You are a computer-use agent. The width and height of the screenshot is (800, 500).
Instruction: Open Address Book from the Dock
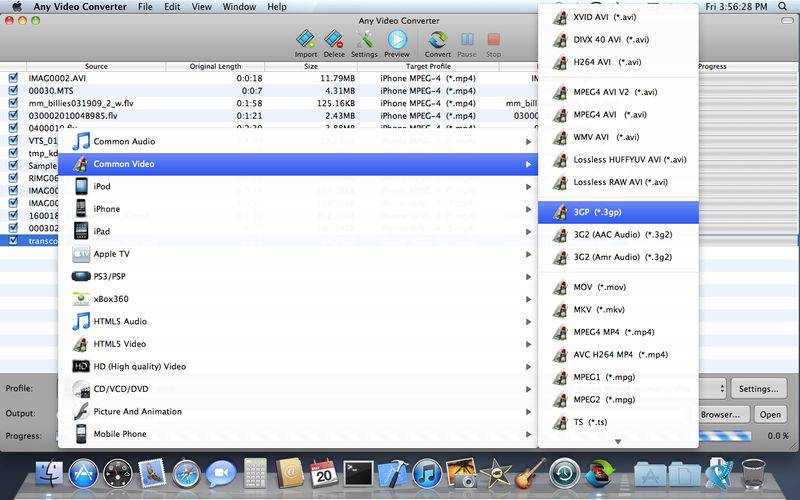[x=290, y=473]
